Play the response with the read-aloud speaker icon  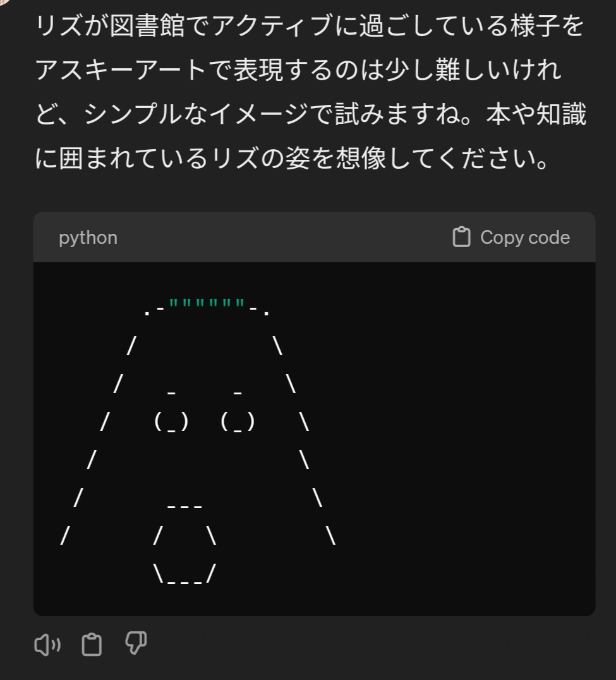pyautogui.click(x=47, y=645)
